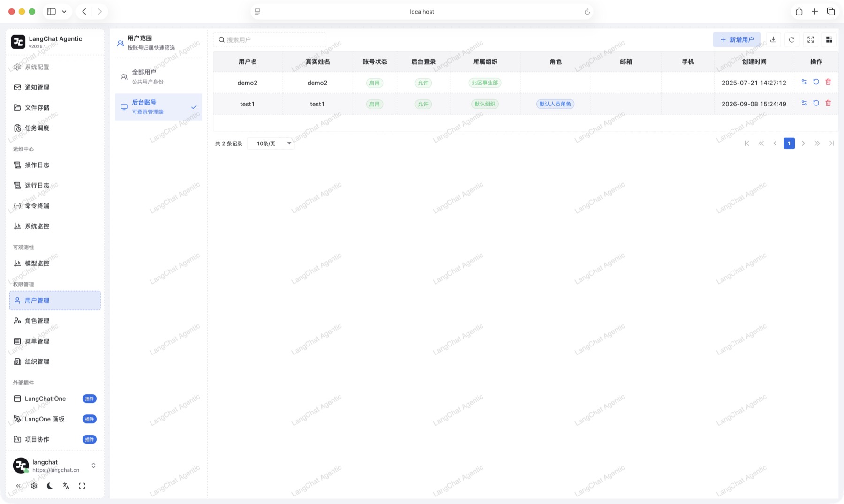Click 2025-07-21 14:27:12 timestamp cell
Screen dimensions: 844x504
point(754,83)
